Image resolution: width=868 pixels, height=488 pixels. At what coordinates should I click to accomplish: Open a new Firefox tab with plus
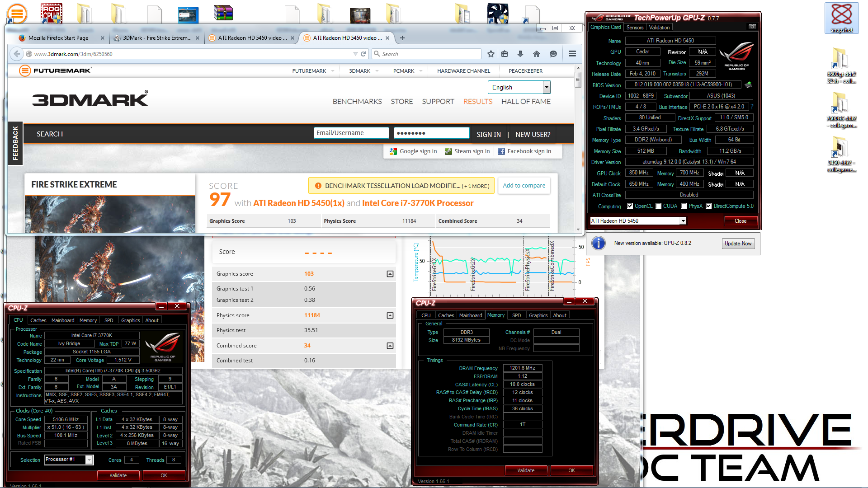coord(402,38)
